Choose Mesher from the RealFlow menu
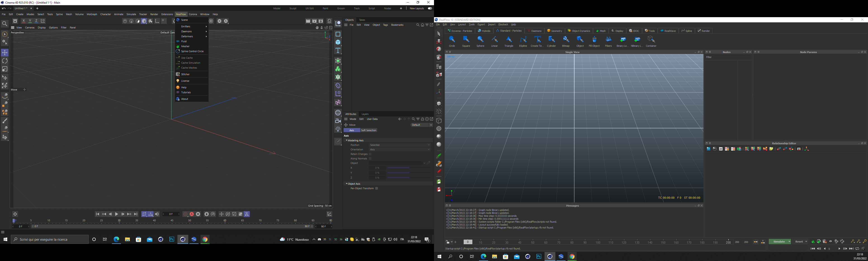 185,47
